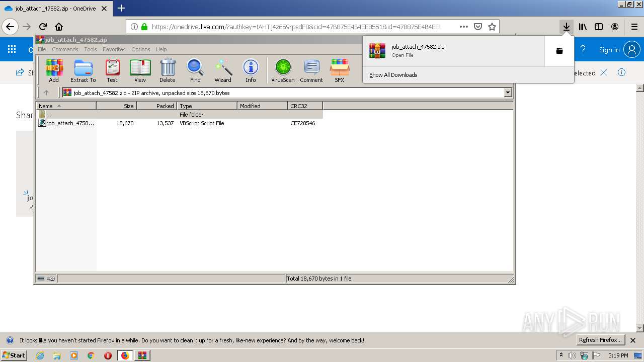Image resolution: width=644 pixels, height=362 pixels.
Task: Click the SFX toolbar icon
Action: (340, 71)
